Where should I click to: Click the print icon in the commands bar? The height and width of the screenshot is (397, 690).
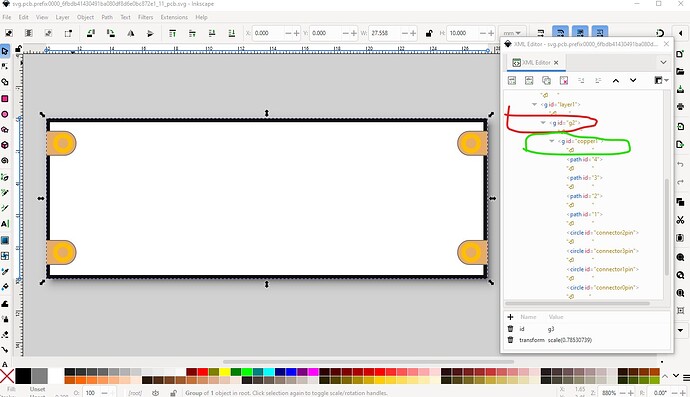680,107
